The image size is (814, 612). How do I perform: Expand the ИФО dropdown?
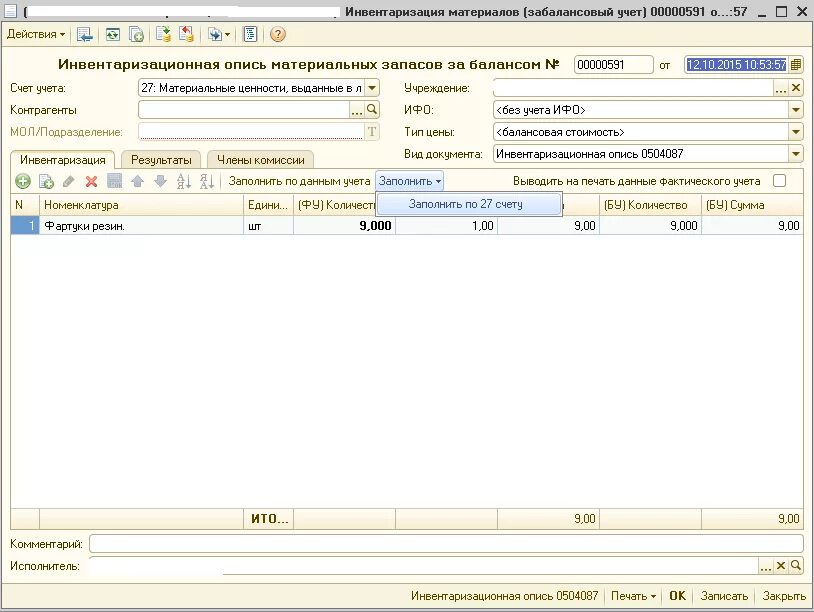[x=796, y=110]
